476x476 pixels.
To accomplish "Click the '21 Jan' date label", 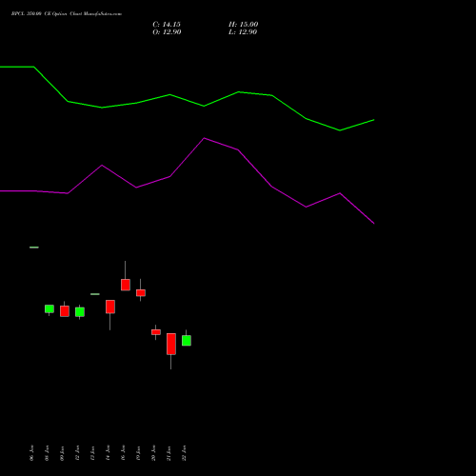I will click(169, 453).
